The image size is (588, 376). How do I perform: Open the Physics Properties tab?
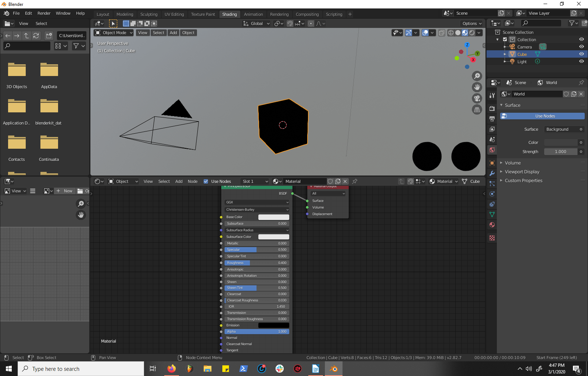(x=492, y=194)
